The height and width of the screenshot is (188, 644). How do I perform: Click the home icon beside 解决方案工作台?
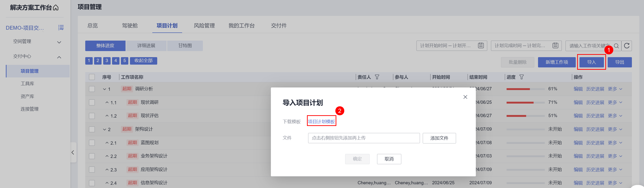click(x=56, y=7)
